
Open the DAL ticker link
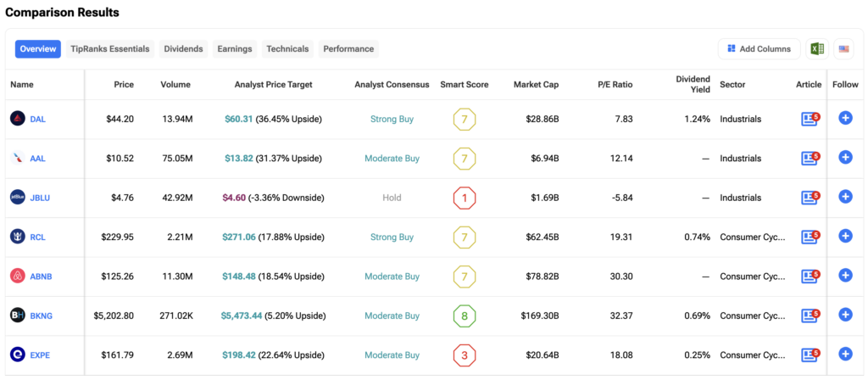[x=37, y=119]
